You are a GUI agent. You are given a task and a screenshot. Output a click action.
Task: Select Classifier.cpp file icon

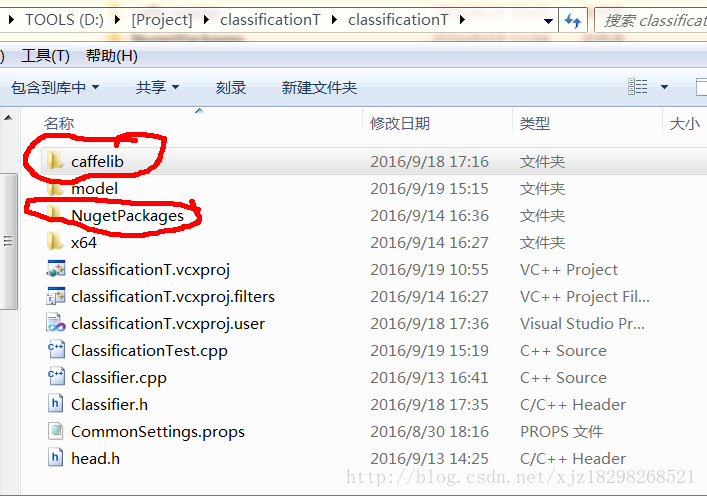click(x=56, y=377)
